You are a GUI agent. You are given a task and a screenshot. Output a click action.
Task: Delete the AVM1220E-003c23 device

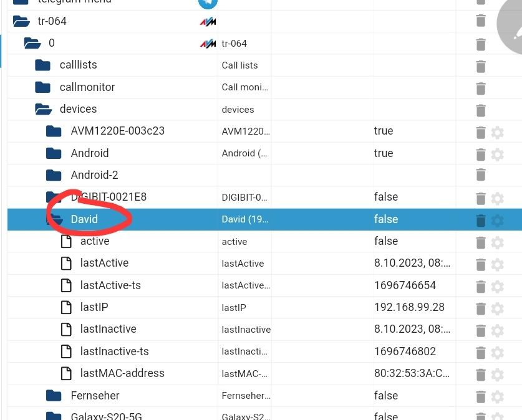[x=481, y=132]
